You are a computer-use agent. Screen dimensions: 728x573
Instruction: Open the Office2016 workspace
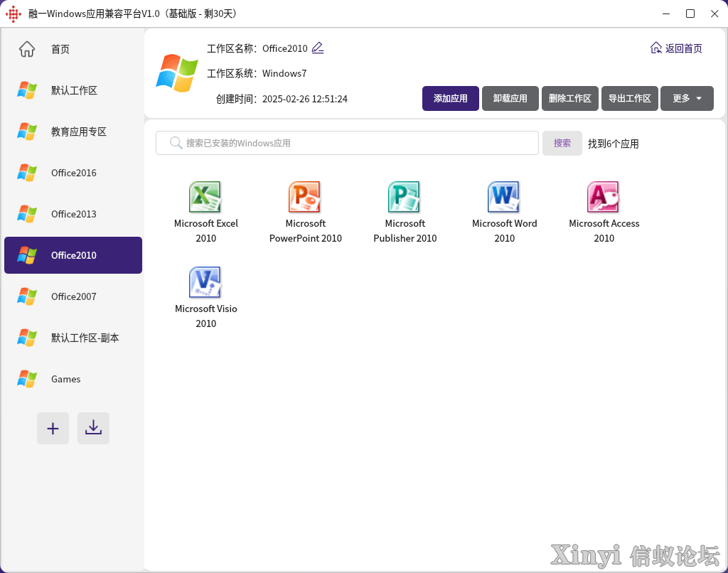73,173
